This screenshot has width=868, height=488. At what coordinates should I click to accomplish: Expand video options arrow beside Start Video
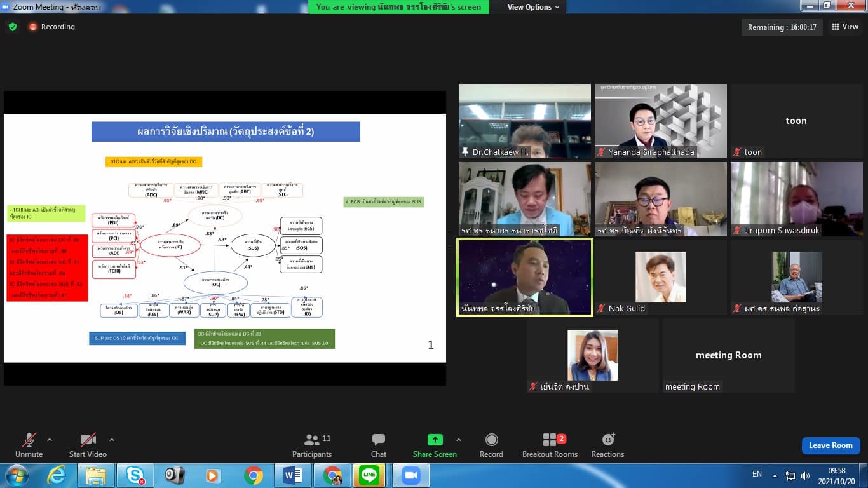[112, 440]
